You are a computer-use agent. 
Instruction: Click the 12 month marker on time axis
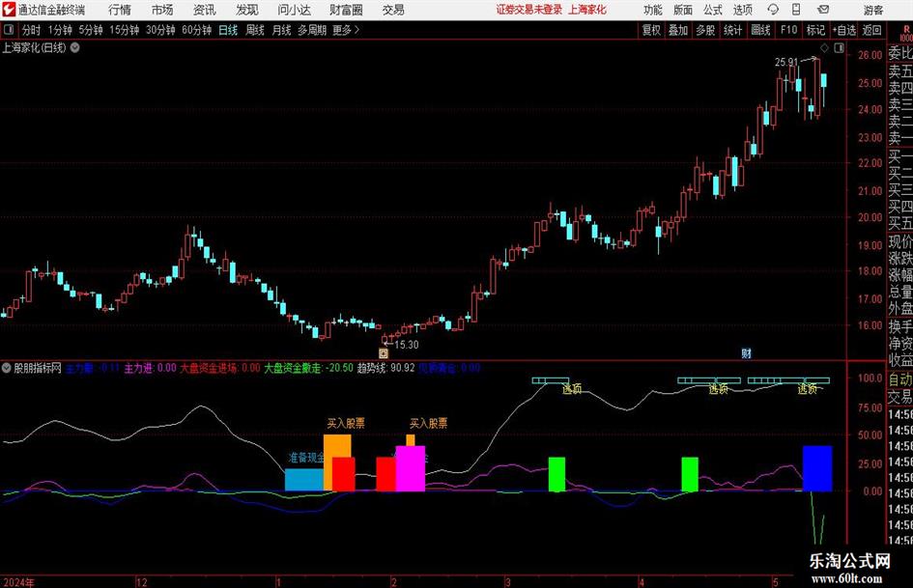[x=142, y=582]
